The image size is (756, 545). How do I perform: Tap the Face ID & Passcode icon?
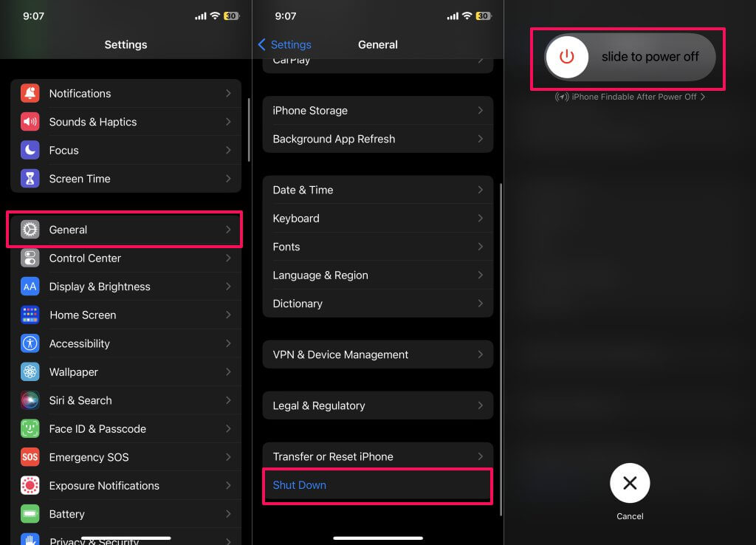tap(30, 429)
